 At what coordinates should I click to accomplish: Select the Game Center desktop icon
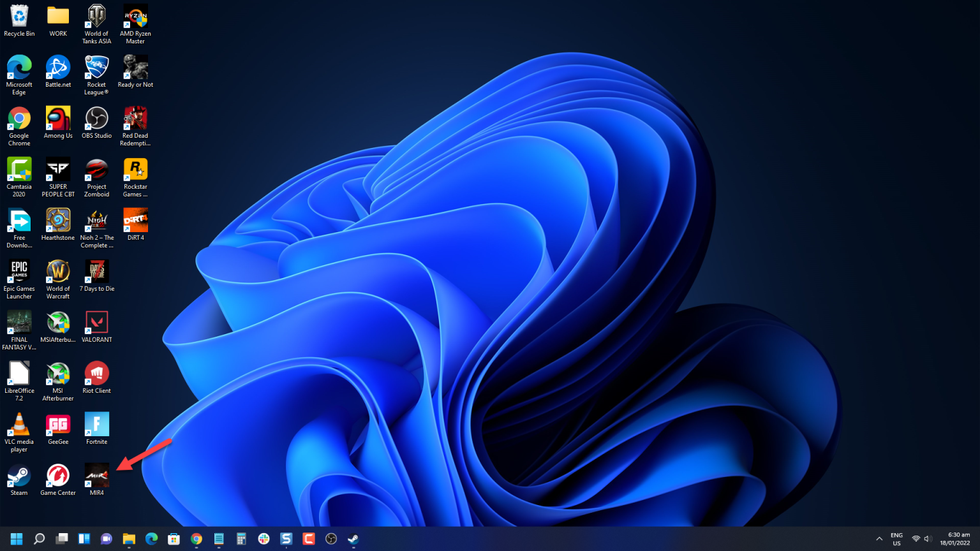pyautogui.click(x=58, y=480)
